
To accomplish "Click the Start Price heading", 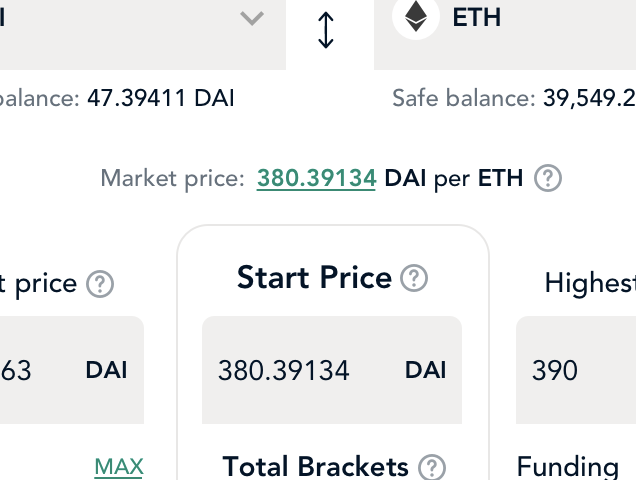I will point(314,278).
